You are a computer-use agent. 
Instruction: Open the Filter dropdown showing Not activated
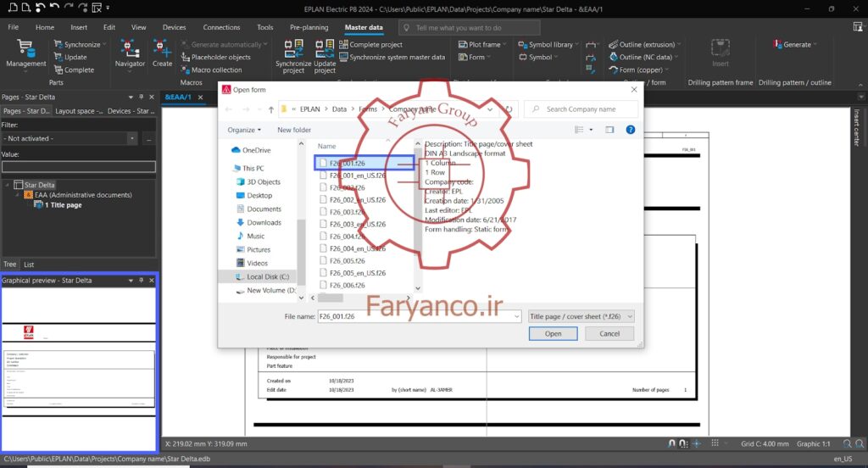tap(131, 138)
